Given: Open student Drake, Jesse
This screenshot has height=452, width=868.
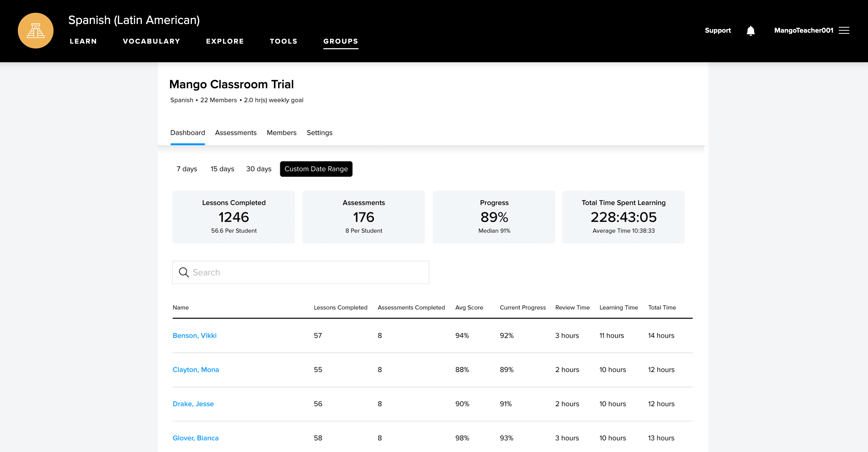Looking at the screenshot, I should (193, 404).
